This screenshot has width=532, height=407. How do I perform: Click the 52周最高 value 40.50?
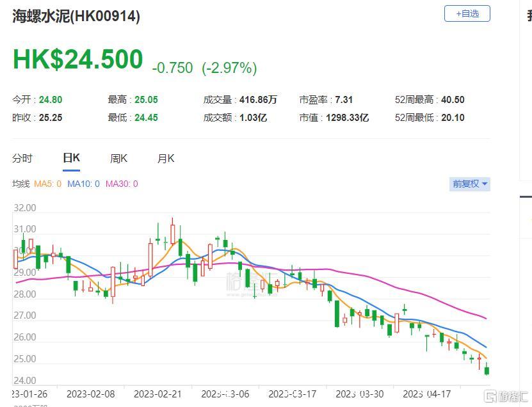point(453,100)
